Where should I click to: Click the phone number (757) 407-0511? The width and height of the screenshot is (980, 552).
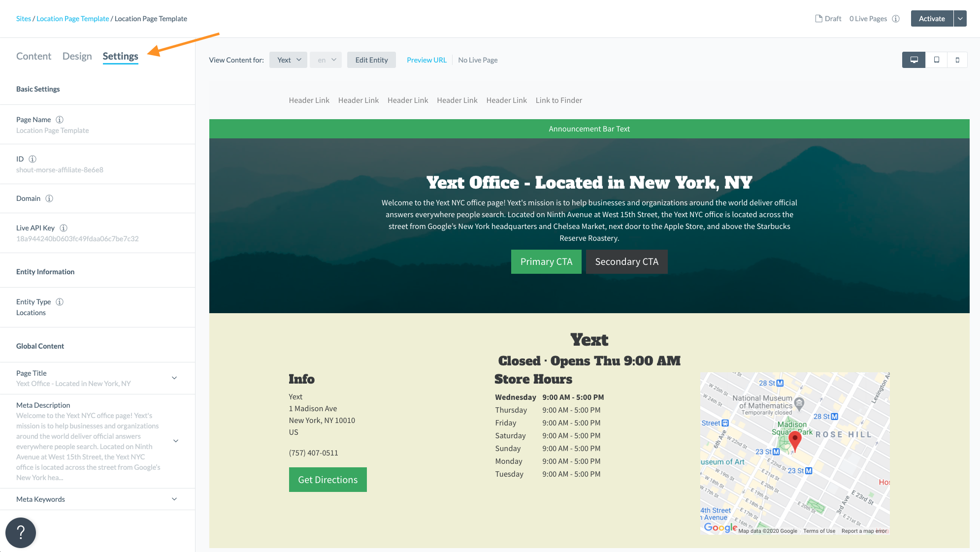coord(313,453)
